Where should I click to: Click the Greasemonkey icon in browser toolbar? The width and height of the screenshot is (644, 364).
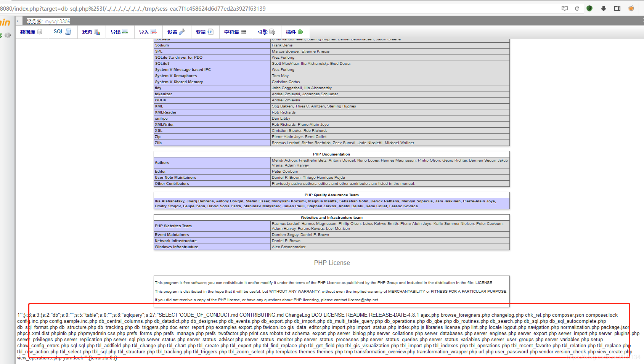(589, 8)
